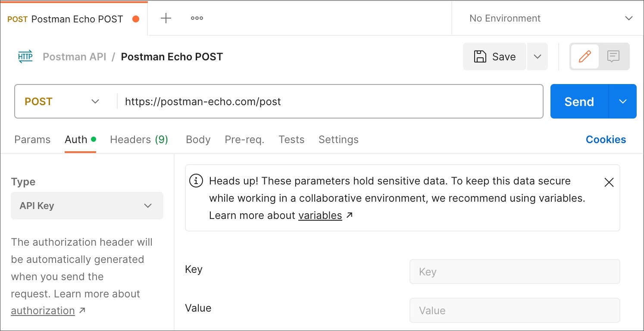
Task: Open the Body tab
Action: (198, 139)
